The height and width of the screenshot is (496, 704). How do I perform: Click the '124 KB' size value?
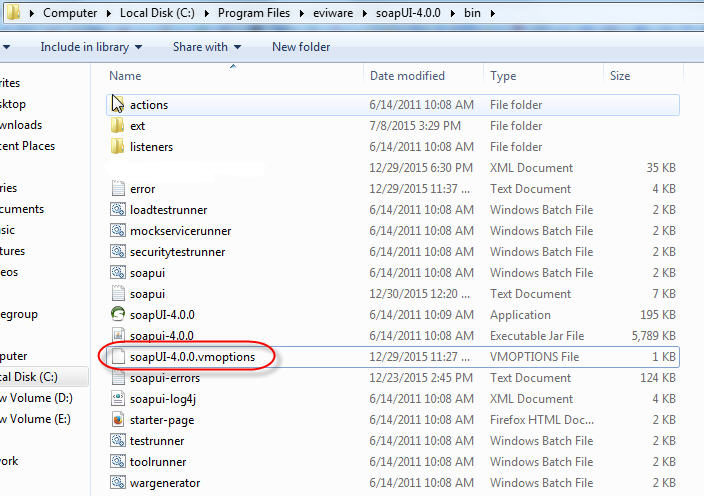point(658,378)
